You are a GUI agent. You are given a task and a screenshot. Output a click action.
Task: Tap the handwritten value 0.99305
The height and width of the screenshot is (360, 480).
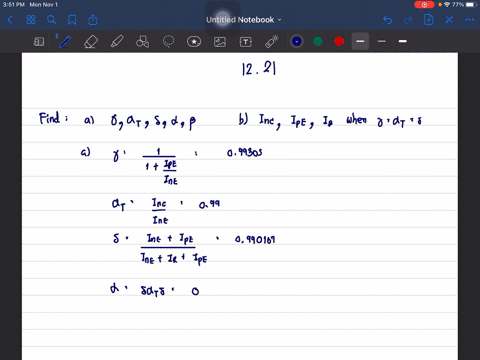pyautogui.click(x=245, y=153)
